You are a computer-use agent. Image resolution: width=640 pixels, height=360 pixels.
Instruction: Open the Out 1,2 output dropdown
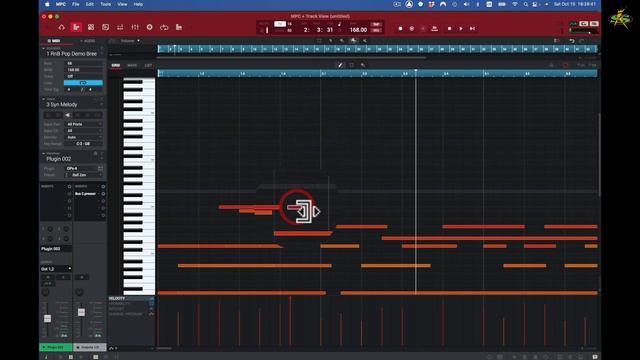pyautogui.click(x=56, y=269)
